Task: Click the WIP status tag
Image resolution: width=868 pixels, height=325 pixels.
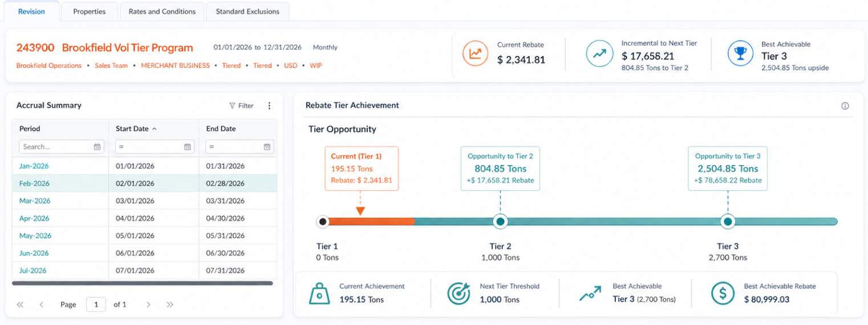Action: click(x=316, y=66)
